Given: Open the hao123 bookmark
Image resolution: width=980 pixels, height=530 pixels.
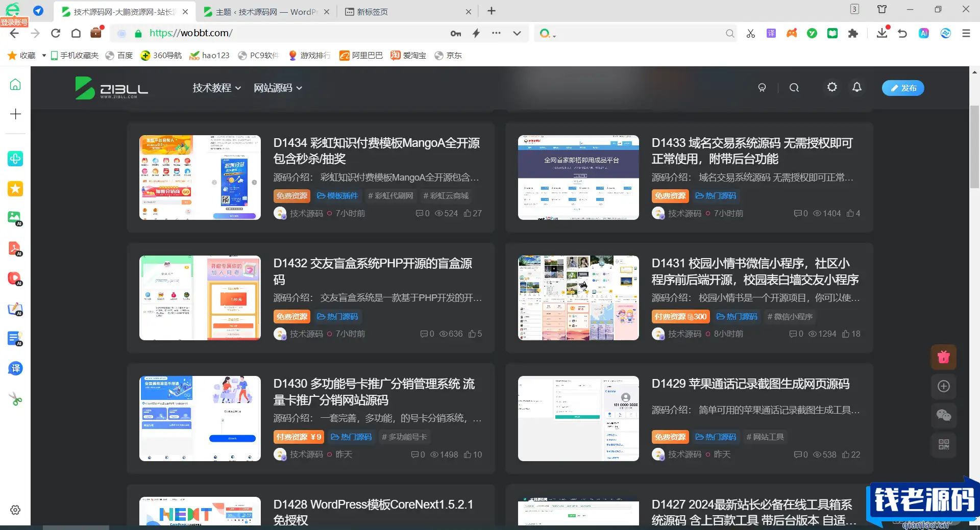Looking at the screenshot, I should [209, 56].
